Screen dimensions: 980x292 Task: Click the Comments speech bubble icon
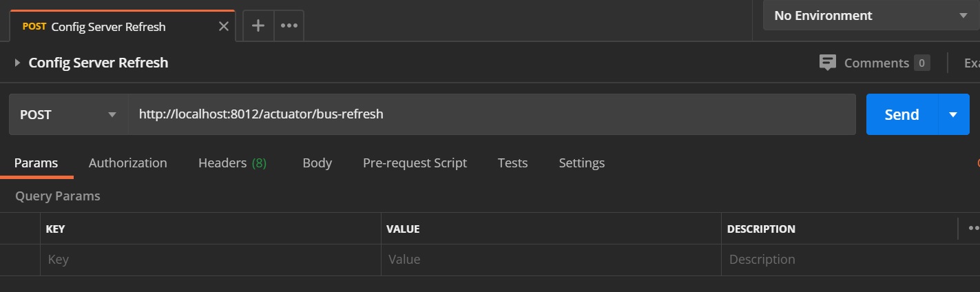[828, 63]
